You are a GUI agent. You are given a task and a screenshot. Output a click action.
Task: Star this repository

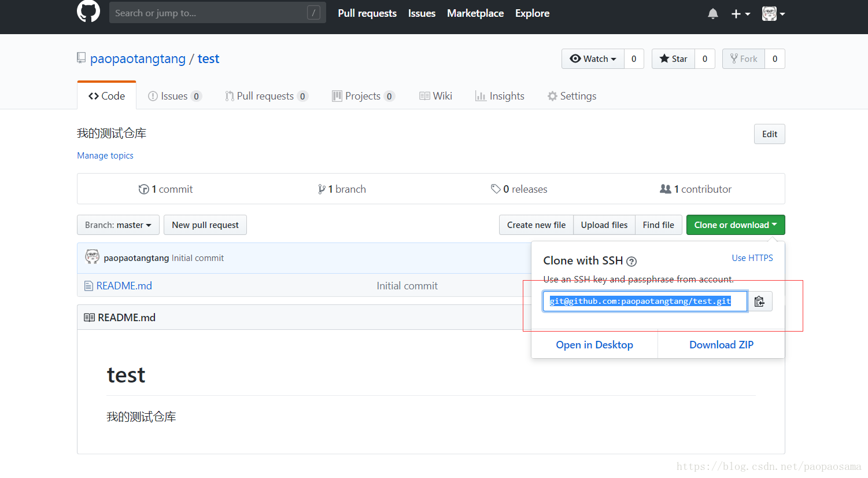tap(673, 58)
